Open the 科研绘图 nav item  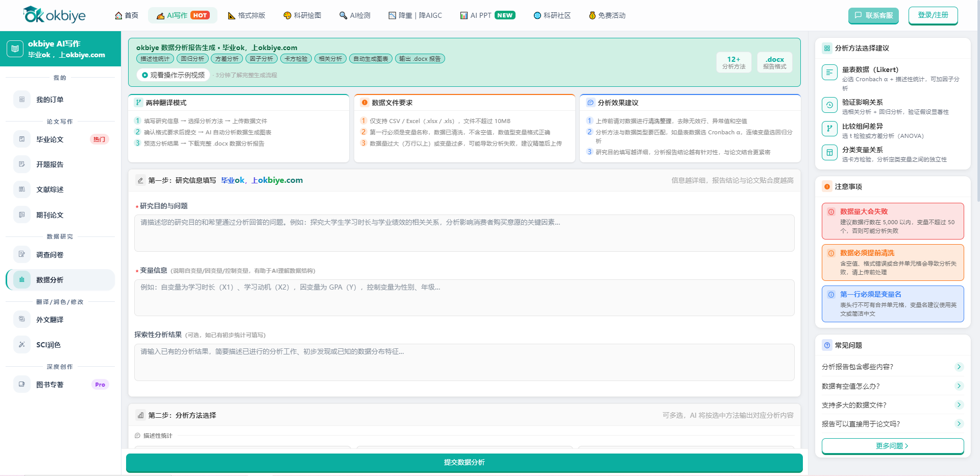(x=302, y=15)
